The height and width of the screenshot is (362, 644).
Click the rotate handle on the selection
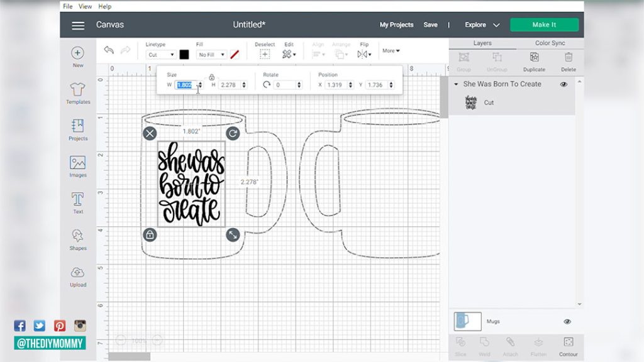(x=233, y=133)
